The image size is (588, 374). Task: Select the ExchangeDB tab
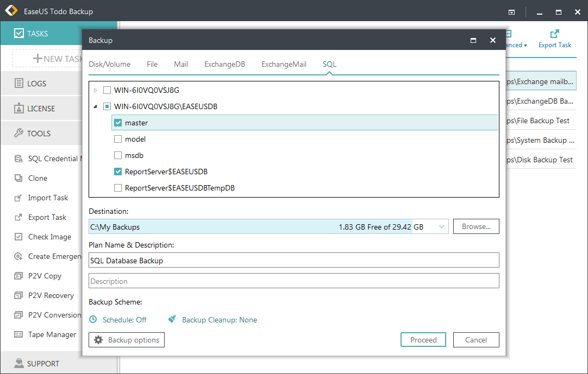tap(224, 64)
